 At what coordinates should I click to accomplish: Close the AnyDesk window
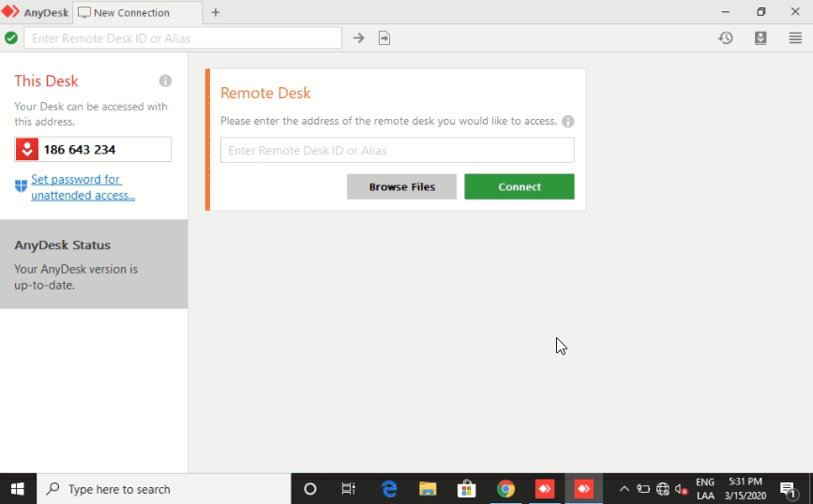[795, 12]
